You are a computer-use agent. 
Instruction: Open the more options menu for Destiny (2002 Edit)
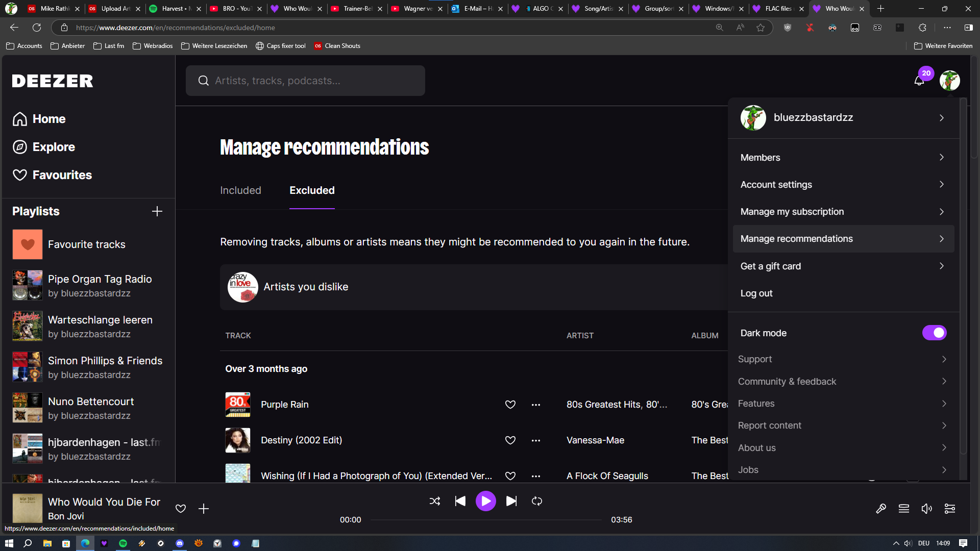click(x=535, y=440)
